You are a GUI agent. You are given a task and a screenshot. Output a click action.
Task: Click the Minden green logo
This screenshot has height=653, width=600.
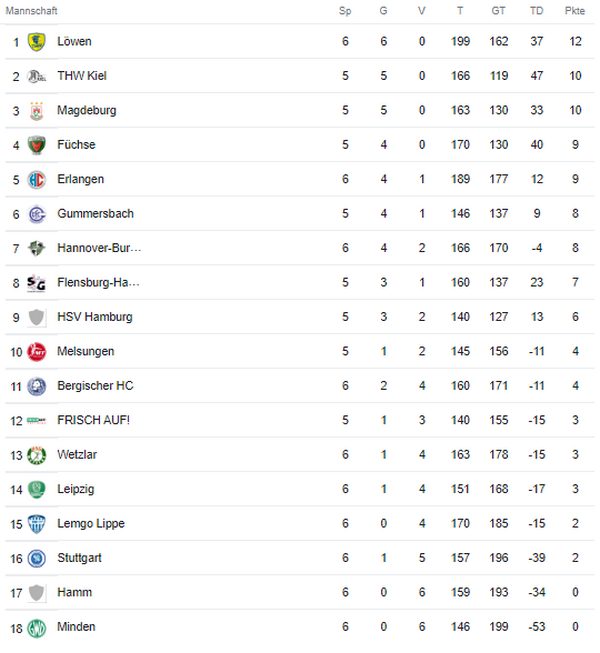(37, 627)
